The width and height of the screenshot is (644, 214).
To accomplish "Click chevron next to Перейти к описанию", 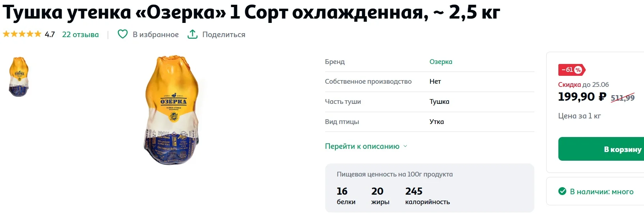I will pyautogui.click(x=405, y=146).
